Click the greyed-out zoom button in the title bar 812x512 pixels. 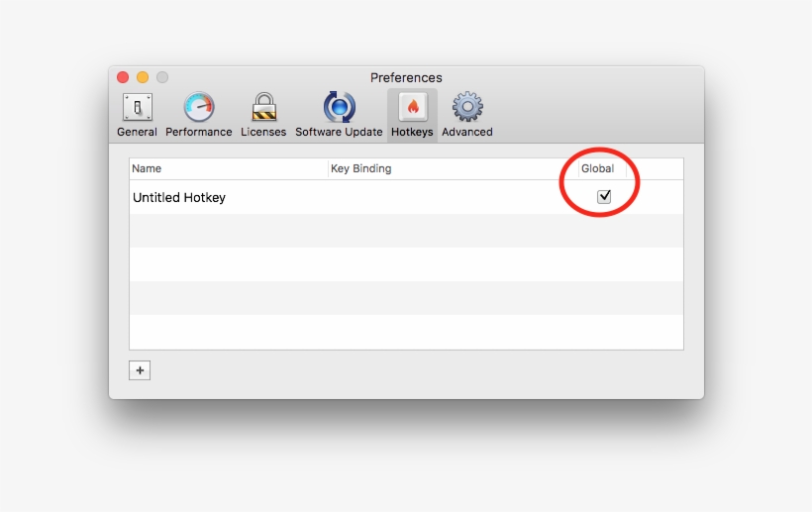pos(162,77)
